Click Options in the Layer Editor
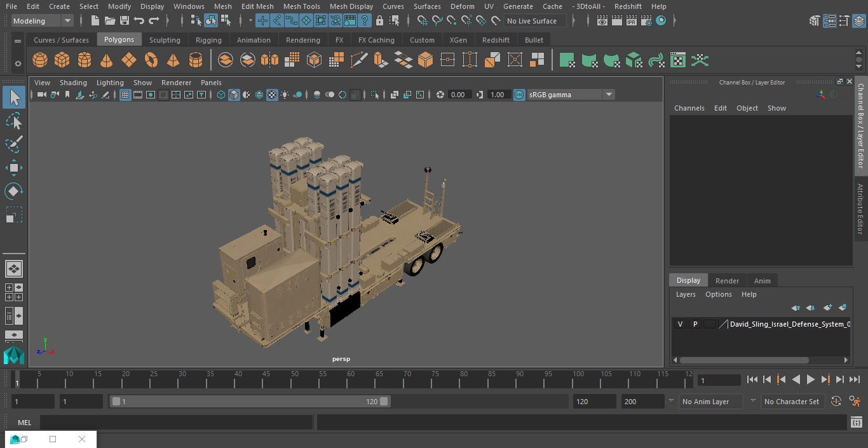 (x=719, y=294)
